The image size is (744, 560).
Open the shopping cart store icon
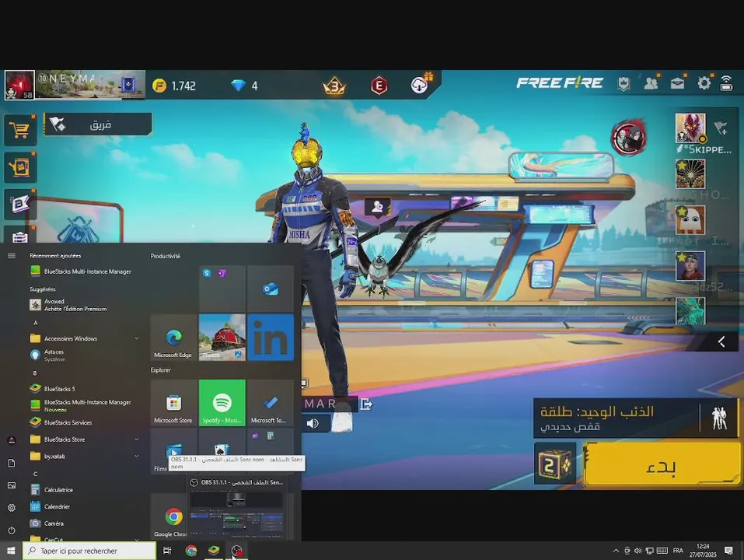20,130
